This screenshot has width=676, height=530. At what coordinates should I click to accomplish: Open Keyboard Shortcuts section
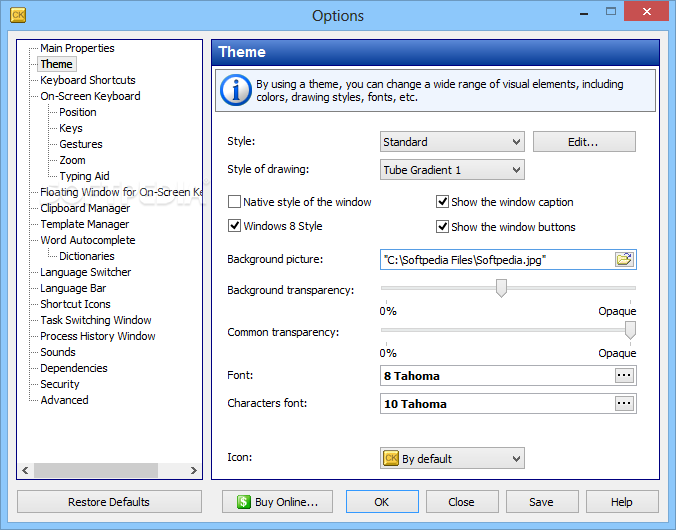click(88, 80)
